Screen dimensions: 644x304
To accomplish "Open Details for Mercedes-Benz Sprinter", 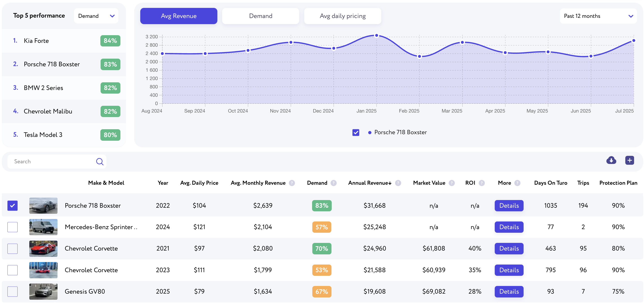I will [x=509, y=227].
